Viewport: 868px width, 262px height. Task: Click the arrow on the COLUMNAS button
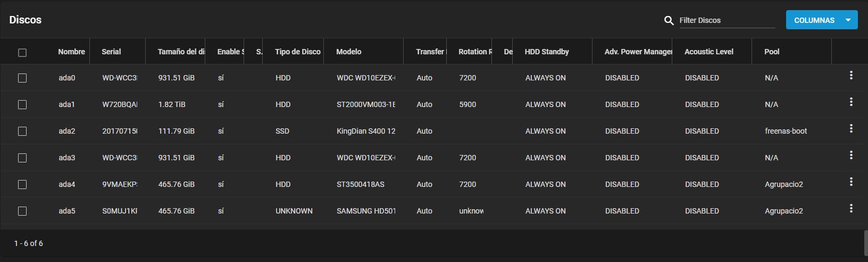(x=848, y=20)
